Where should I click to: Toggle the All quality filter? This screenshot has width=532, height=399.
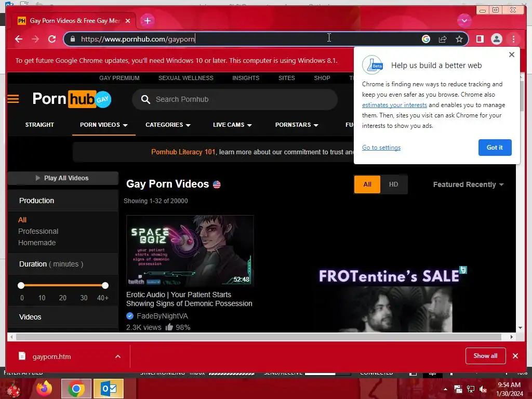367,184
